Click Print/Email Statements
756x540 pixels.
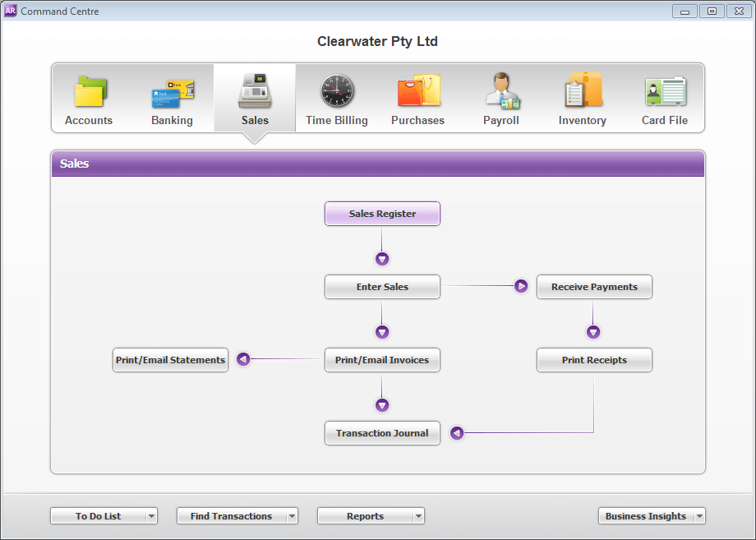(170, 359)
